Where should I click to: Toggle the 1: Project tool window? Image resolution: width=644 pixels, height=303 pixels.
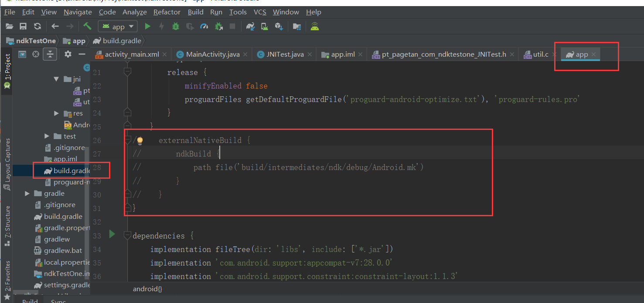(7, 72)
